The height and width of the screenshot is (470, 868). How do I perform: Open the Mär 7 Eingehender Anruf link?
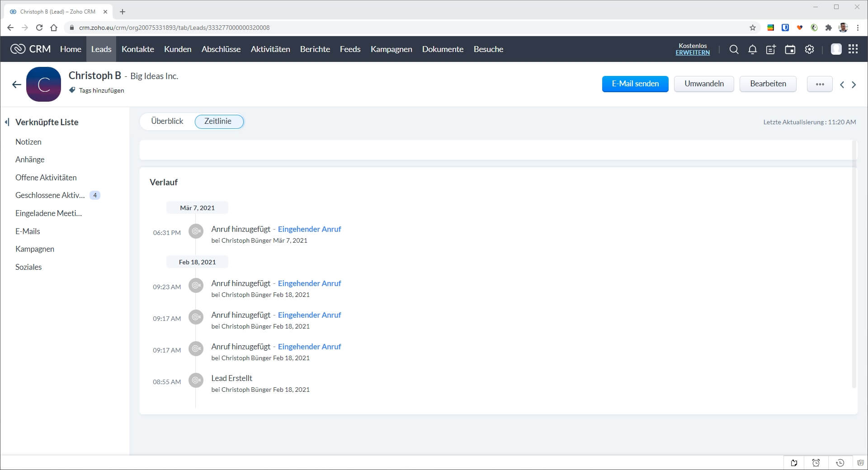309,229
